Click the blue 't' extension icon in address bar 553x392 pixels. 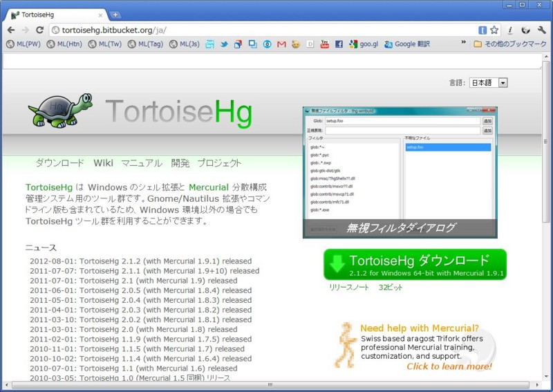tap(482, 30)
